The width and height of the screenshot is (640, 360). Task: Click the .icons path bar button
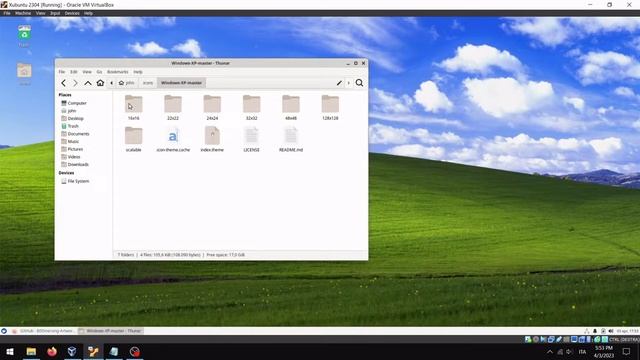(x=147, y=83)
